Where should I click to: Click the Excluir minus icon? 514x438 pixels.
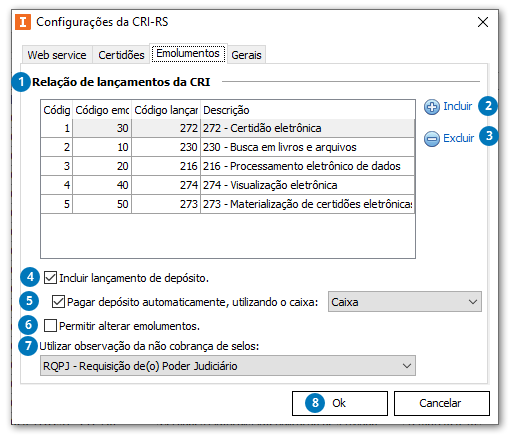432,139
